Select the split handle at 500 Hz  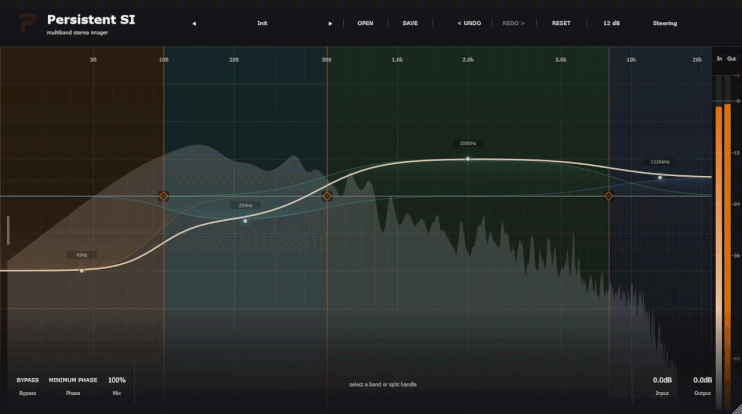point(327,196)
